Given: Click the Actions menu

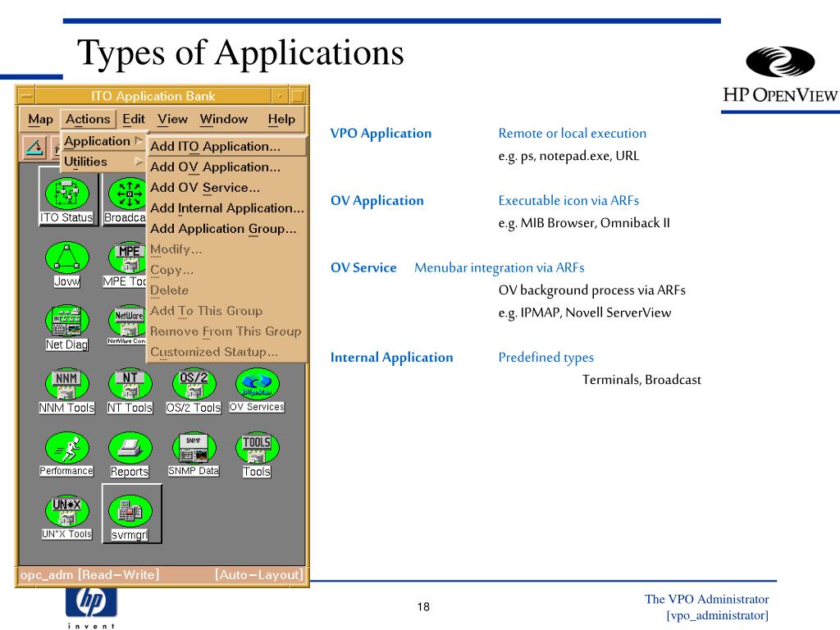Looking at the screenshot, I should pyautogui.click(x=88, y=119).
